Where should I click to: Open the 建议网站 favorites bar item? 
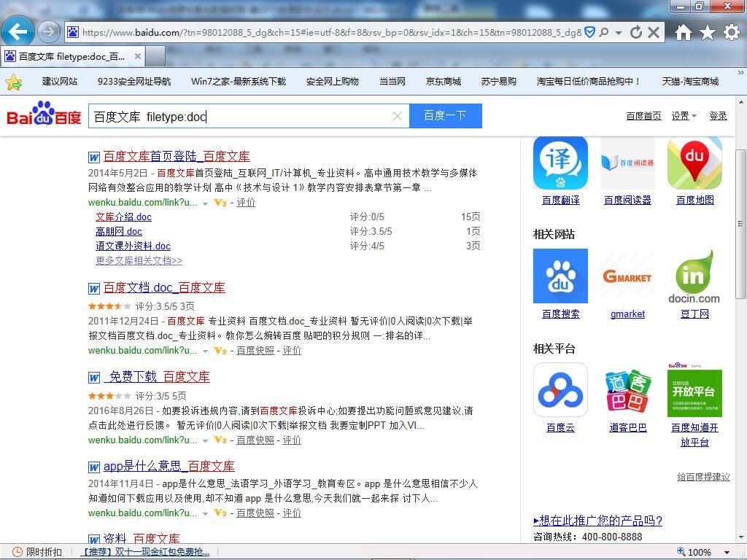60,82
